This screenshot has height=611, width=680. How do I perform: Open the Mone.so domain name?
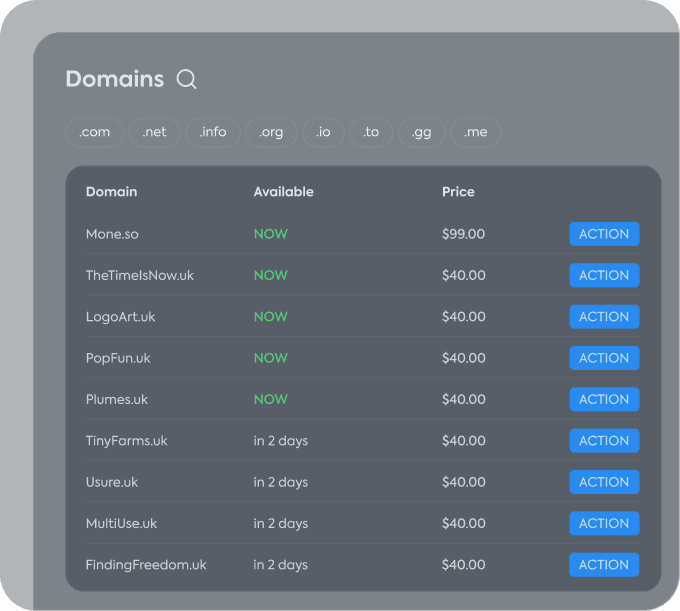(112, 234)
